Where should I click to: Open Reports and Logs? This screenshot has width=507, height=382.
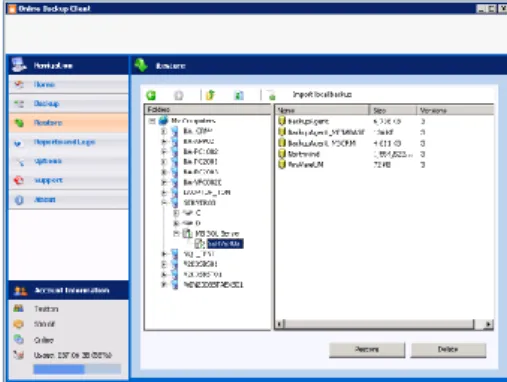[68, 142]
